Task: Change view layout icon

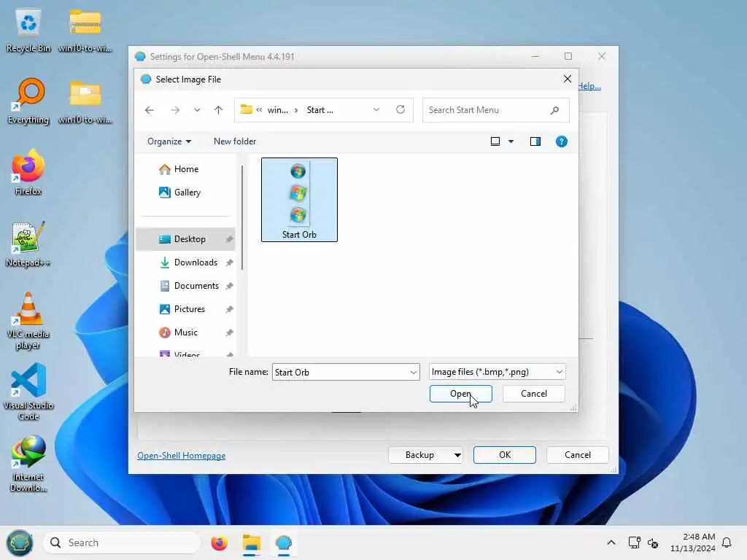Action: (x=495, y=141)
